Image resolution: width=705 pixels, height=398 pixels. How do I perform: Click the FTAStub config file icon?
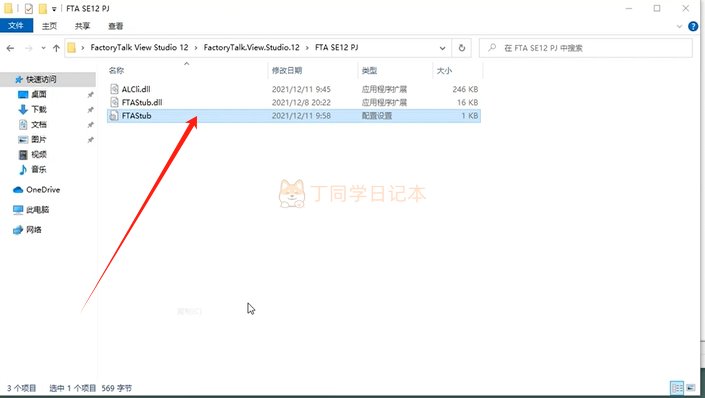click(x=114, y=116)
